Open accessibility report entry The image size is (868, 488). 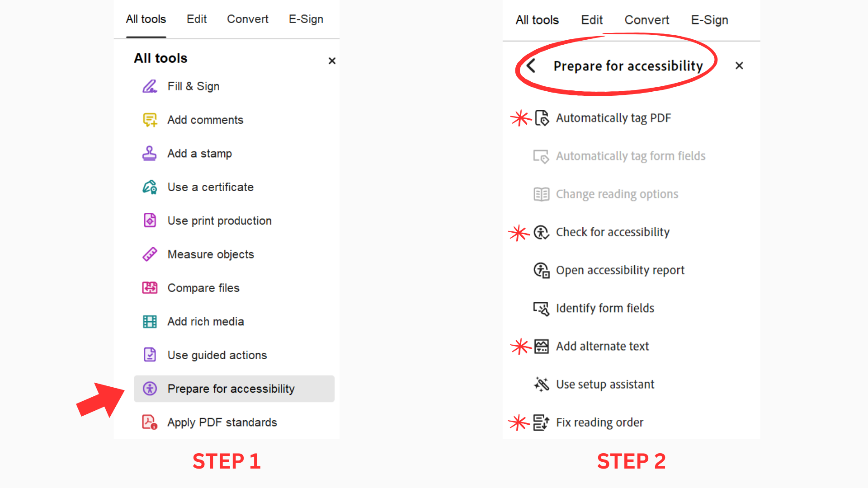click(x=620, y=270)
